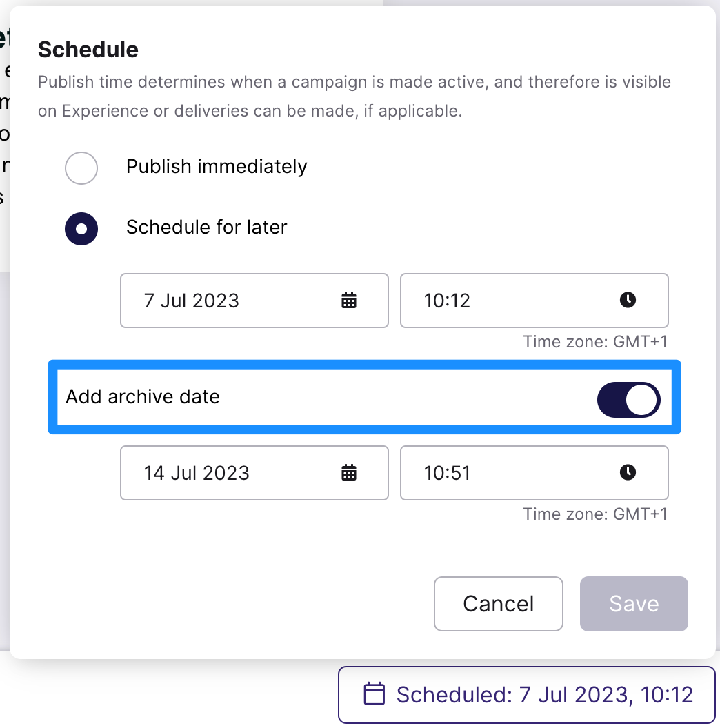Select the Schedule for later radio option
The height and width of the screenshot is (728, 720).
click(x=81, y=229)
